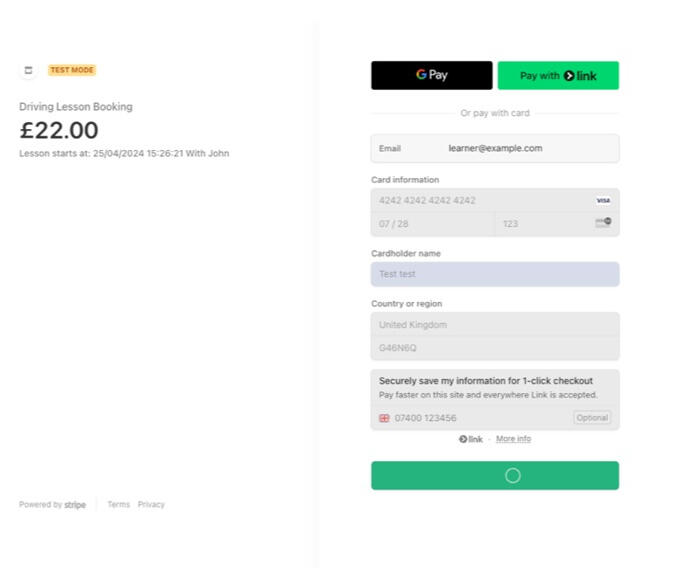Open the Terms link in footer

pyautogui.click(x=118, y=504)
